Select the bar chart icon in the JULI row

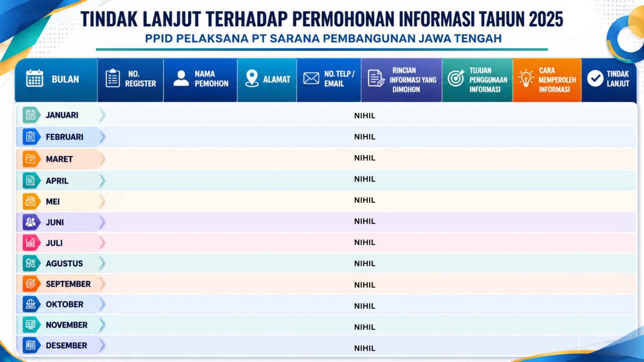[30, 243]
